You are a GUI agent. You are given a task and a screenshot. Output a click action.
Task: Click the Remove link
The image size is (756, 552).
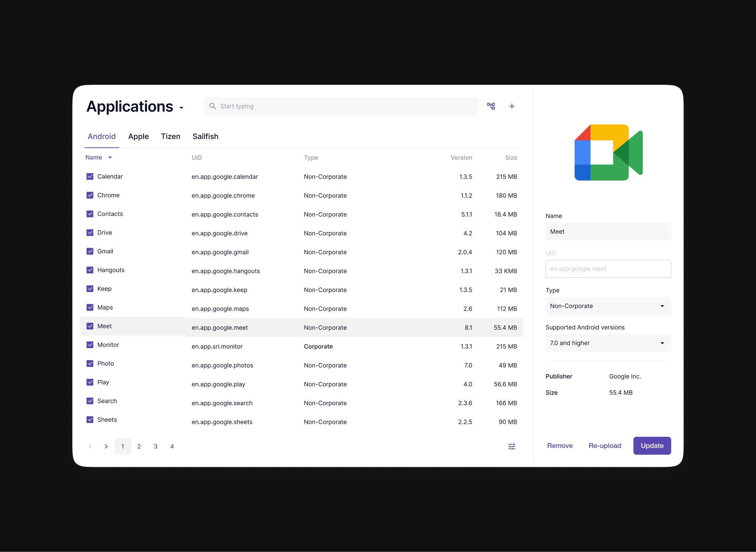point(560,446)
